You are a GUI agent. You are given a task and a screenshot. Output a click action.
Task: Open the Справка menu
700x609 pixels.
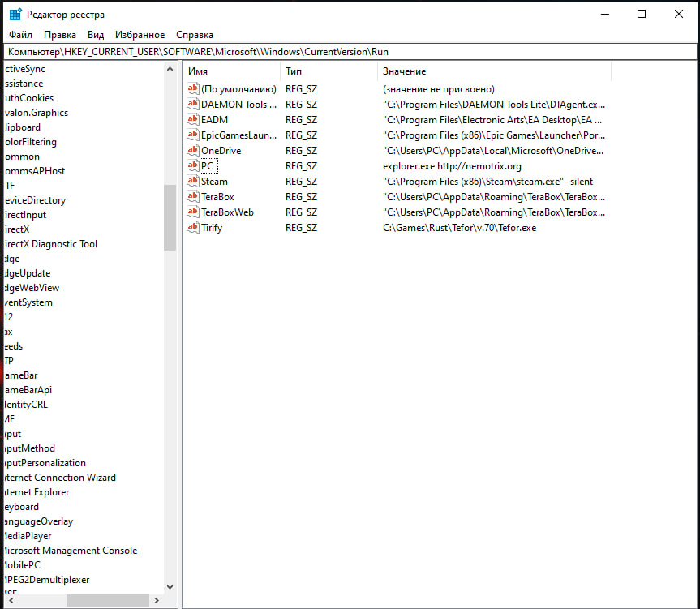pyautogui.click(x=194, y=35)
